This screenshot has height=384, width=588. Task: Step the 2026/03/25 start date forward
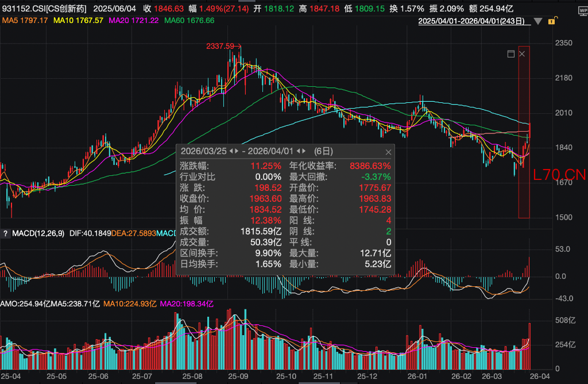coord(237,152)
